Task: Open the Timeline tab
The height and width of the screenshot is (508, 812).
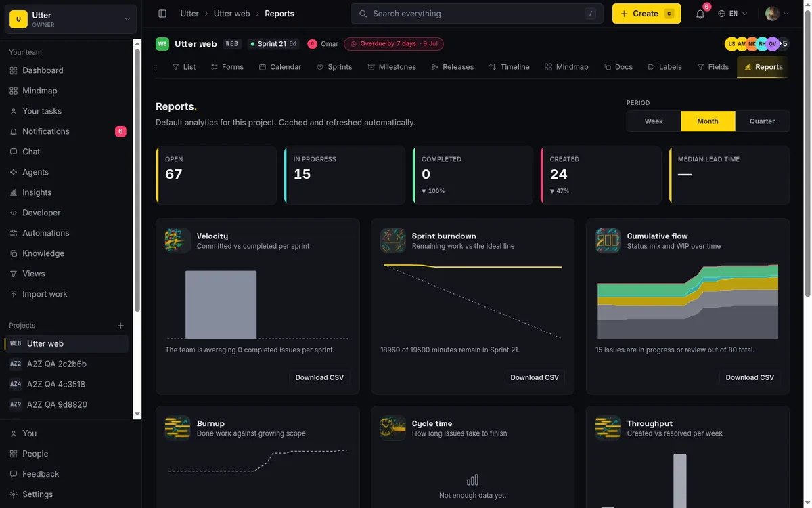Action: [x=510, y=67]
